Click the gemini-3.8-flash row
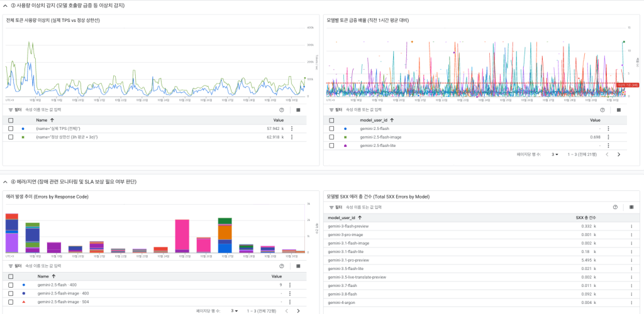Screen dimensions: 644x314 (x=481, y=294)
